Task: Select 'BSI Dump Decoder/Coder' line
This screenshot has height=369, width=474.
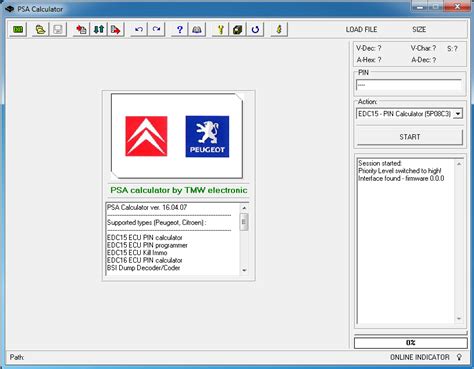Action: 144,268
